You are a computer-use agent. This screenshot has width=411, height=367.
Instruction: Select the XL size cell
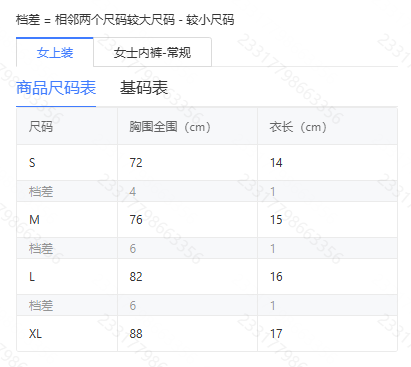pos(67,333)
